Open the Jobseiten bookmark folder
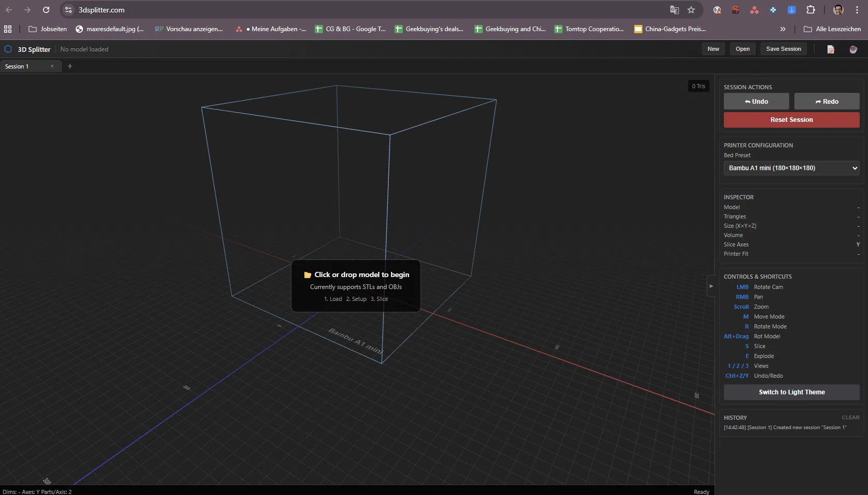This screenshot has width=868, height=495. (x=48, y=29)
